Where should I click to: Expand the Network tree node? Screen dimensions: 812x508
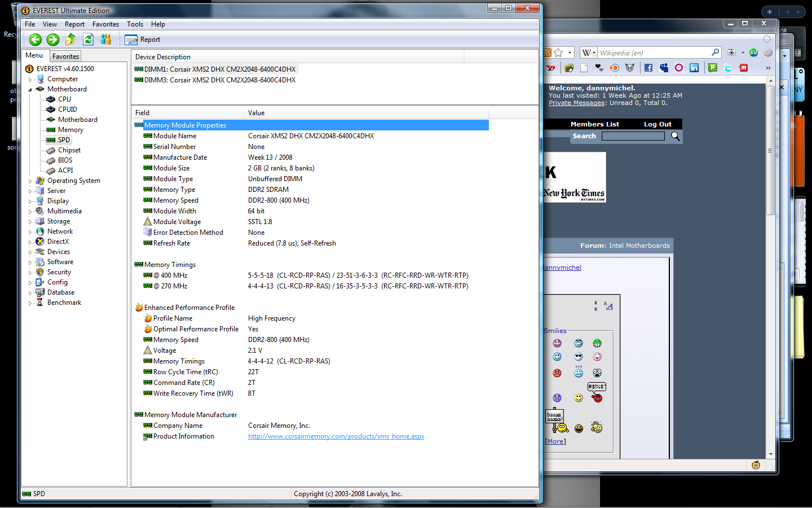click(x=30, y=232)
